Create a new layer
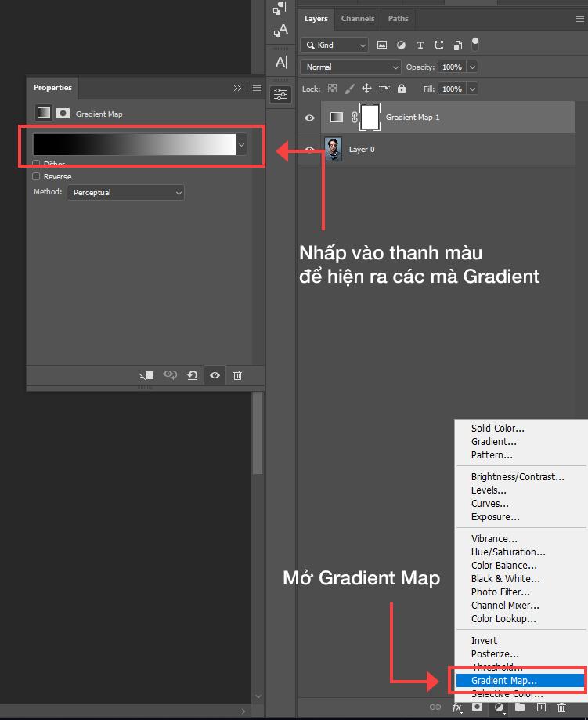This screenshot has height=720, width=588. (541, 707)
